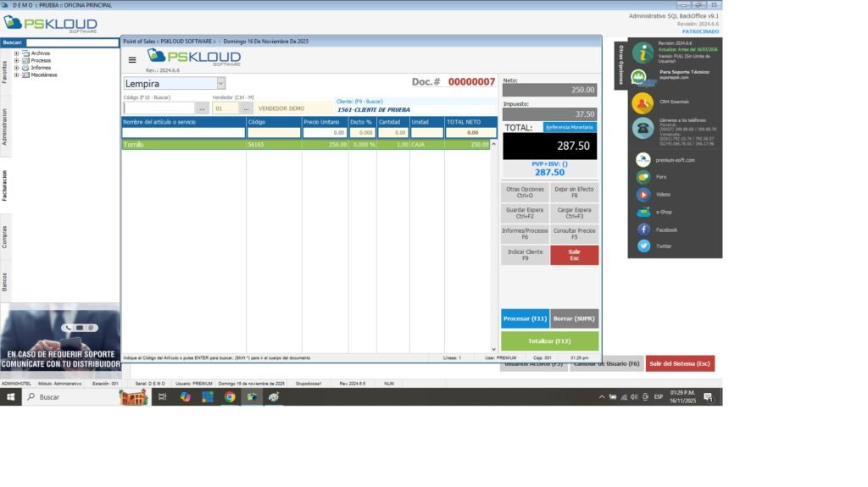This screenshot has width=868, height=487.
Task: Click the Referencia Monetaria button
Action: (570, 127)
